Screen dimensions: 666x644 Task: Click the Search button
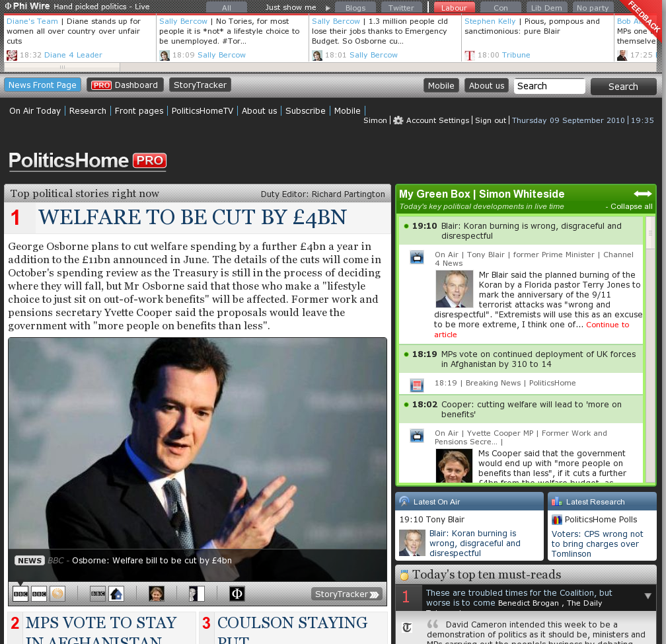(x=623, y=87)
